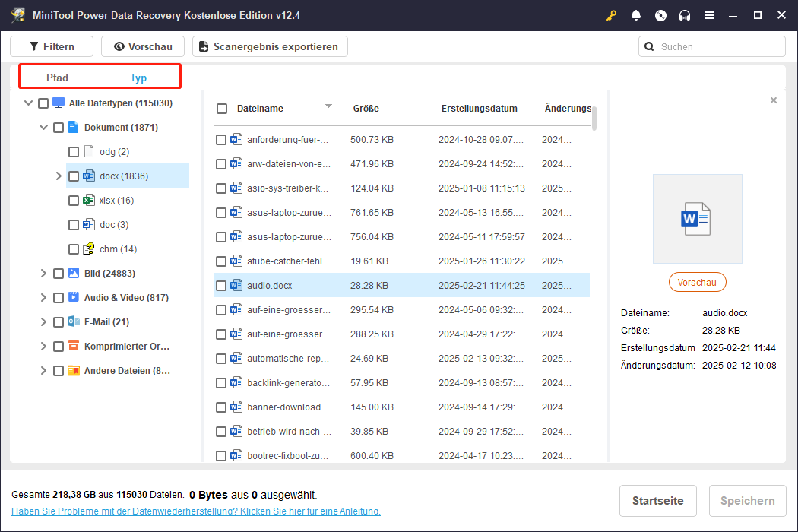798x532 pixels.
Task: Click the Bild picture category icon
Action: pos(74,274)
